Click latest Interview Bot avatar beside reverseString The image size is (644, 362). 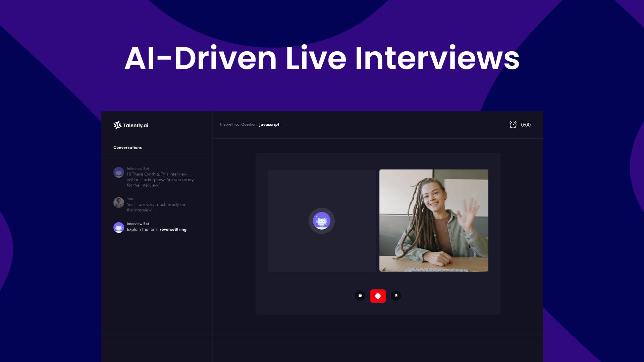pyautogui.click(x=119, y=227)
